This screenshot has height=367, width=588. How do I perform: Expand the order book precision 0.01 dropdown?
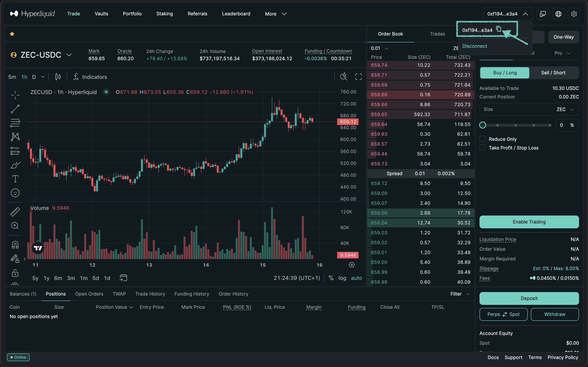pyautogui.click(x=379, y=48)
